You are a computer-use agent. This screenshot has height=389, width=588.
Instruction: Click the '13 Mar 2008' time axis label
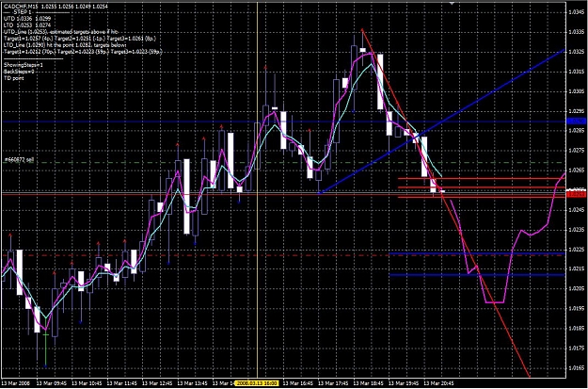pos(14,383)
